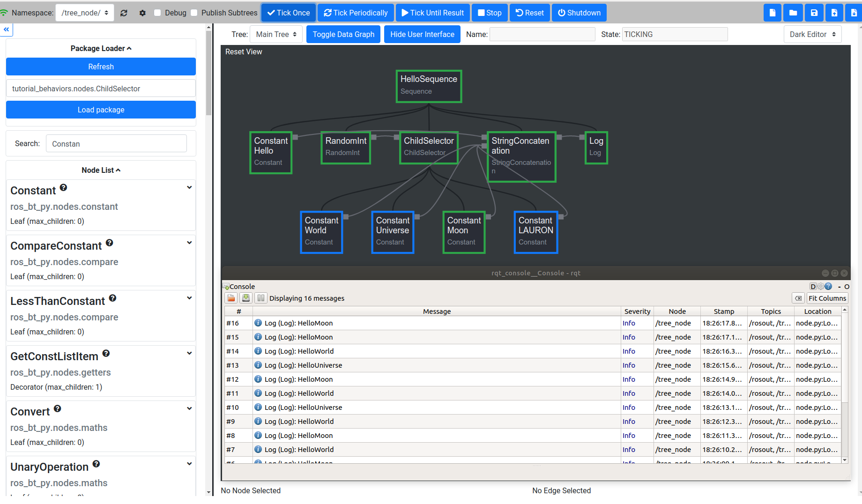This screenshot has height=504, width=862.
Task: Pause the rqt console message display
Action: tap(261, 298)
